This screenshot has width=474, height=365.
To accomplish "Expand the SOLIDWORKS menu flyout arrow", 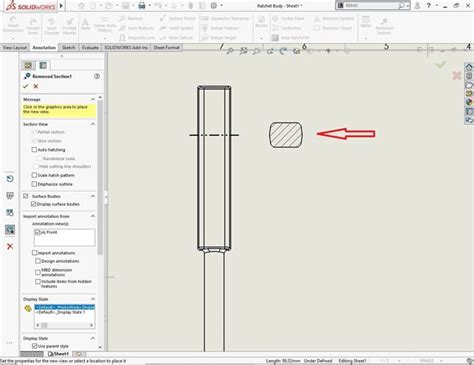I will tap(61, 6).
